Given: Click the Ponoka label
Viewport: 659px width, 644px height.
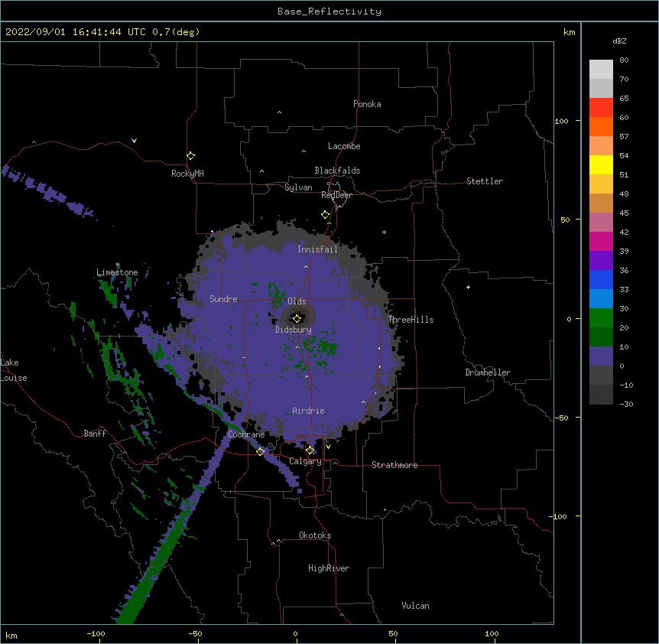Looking at the screenshot, I should (367, 104).
